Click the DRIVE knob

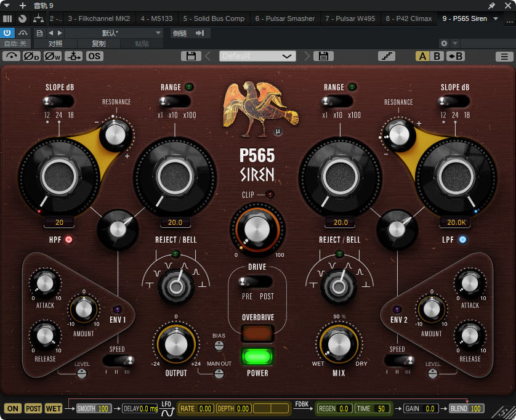point(257,228)
